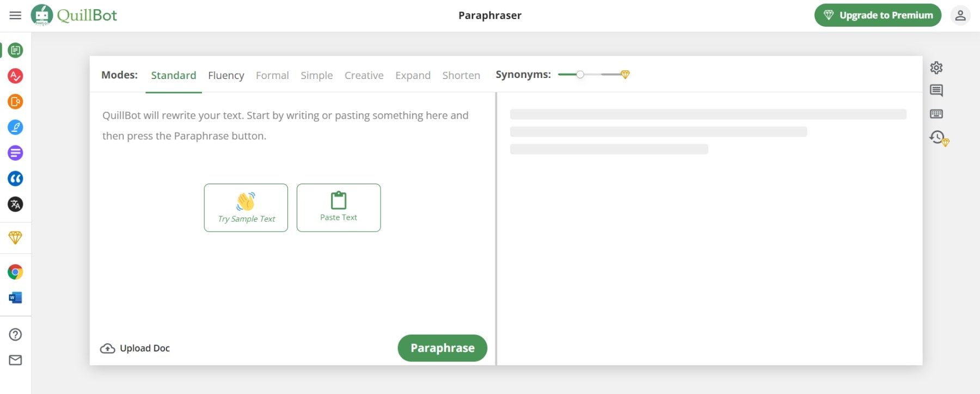Switch to Fluency mode tab
Image resolution: width=980 pixels, height=394 pixels.
tap(226, 75)
